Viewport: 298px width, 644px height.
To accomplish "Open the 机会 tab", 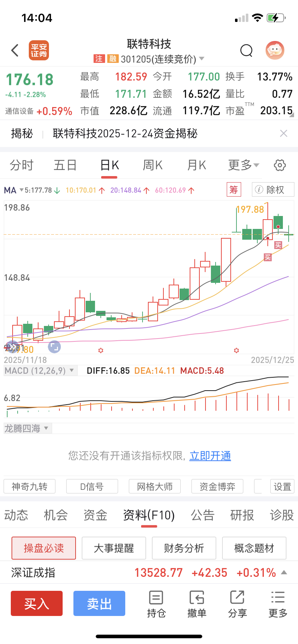I will point(56,515).
